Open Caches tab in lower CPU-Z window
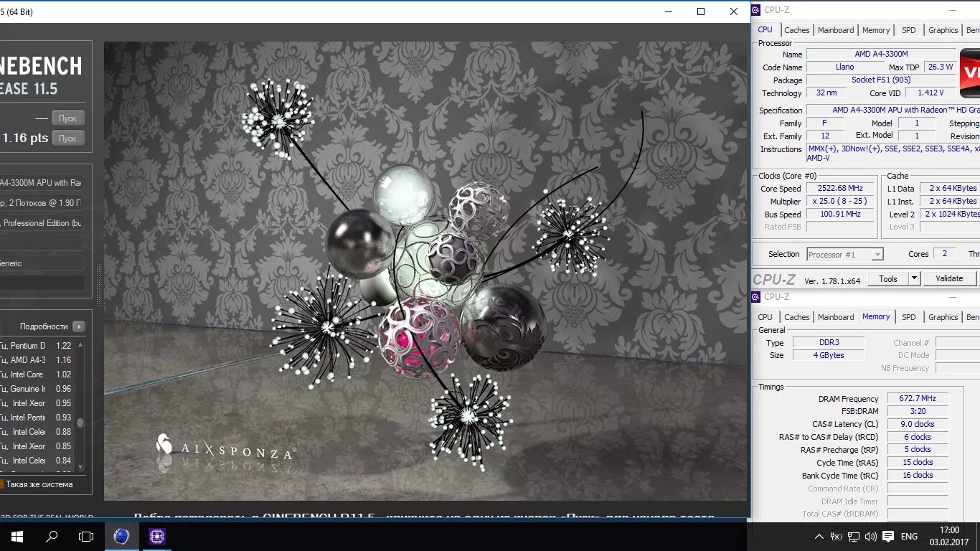 (796, 317)
